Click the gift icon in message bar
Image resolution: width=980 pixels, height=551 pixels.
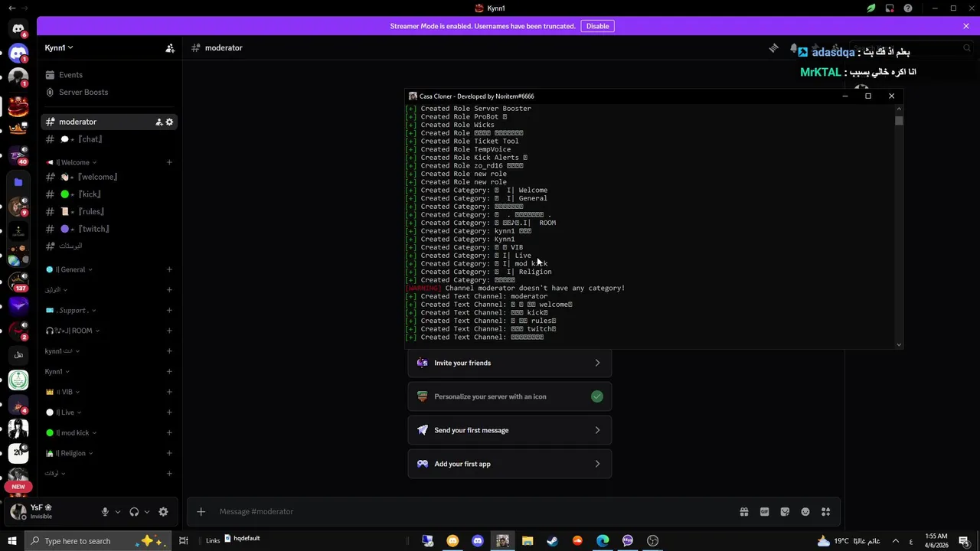(743, 512)
